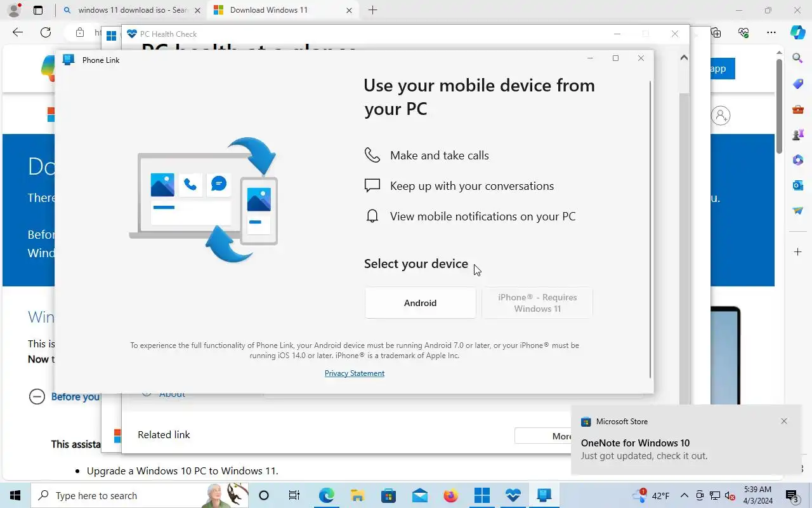812x508 pixels.
Task: Click the Phone Link title bar icon
Action: tap(68, 60)
